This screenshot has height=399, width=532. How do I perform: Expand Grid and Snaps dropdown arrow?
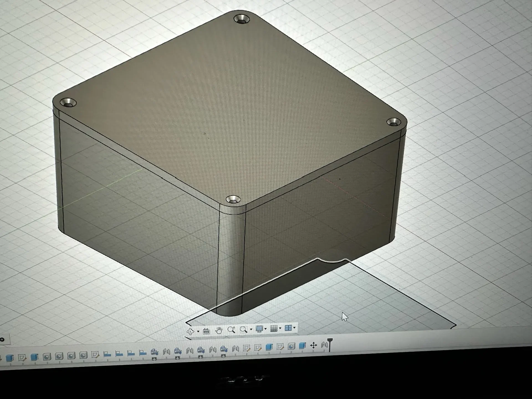[x=280, y=328]
